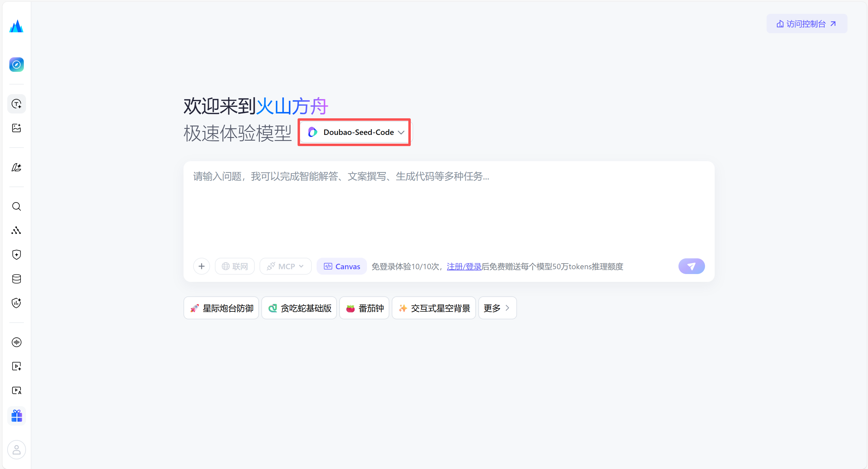
Task: Open the video generation icon in sidebar
Action: pyautogui.click(x=16, y=366)
